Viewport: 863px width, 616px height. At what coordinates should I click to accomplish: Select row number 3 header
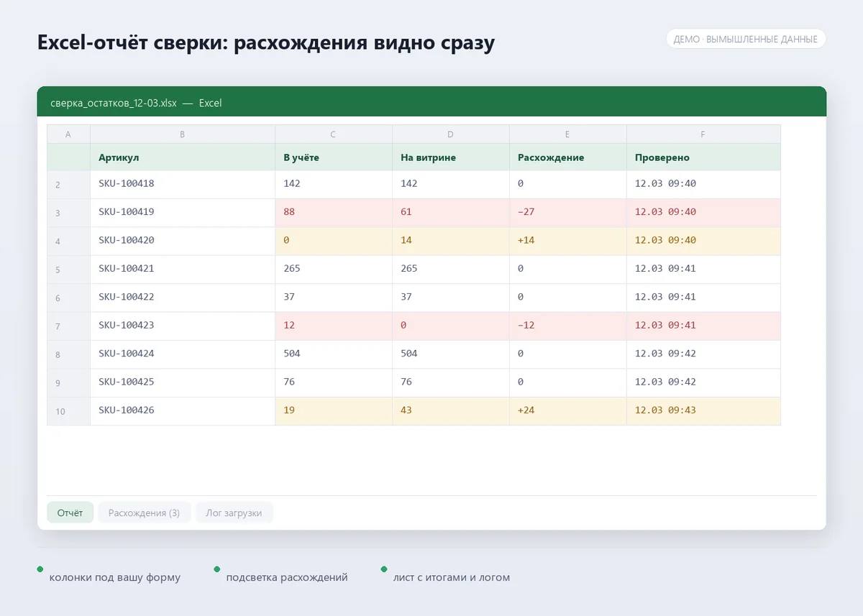(68, 213)
